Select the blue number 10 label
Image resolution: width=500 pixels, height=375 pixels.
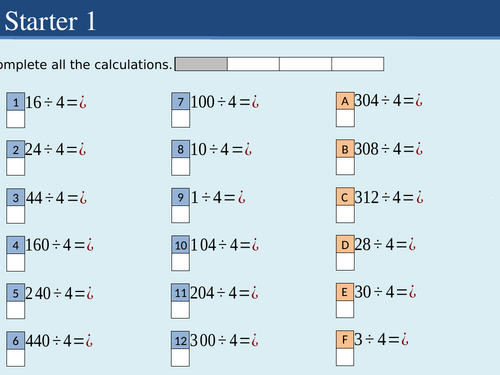[x=180, y=245]
